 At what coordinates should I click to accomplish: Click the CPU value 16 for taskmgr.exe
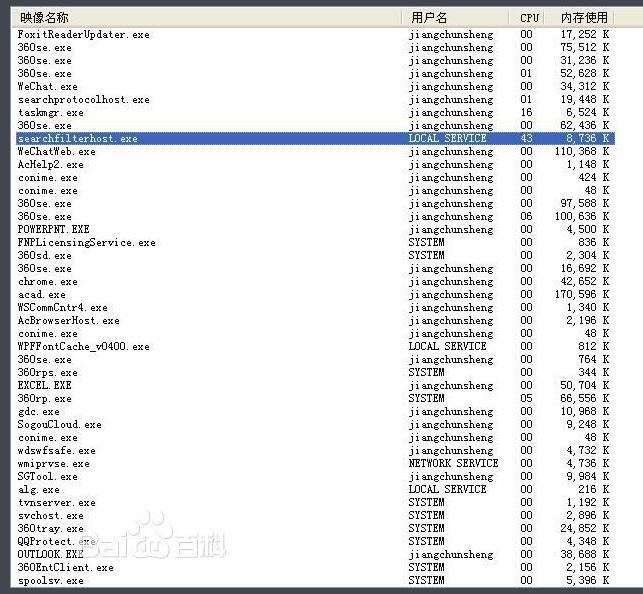[527, 112]
